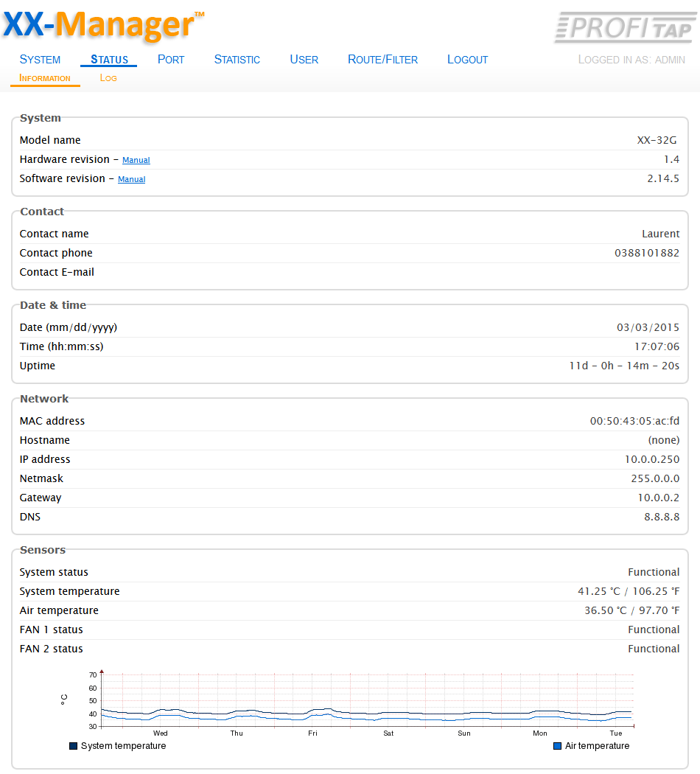Open the Route/Filter menu
This screenshot has width=700, height=774.
coord(382,60)
